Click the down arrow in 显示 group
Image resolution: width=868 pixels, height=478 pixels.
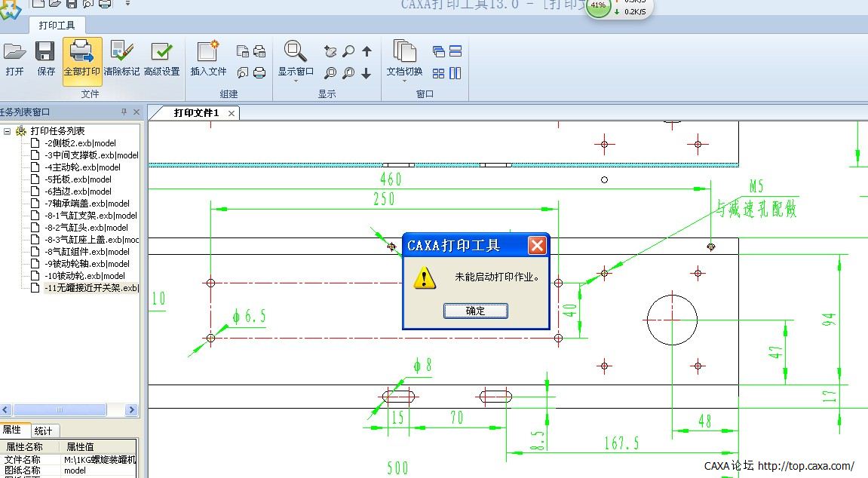[x=367, y=73]
